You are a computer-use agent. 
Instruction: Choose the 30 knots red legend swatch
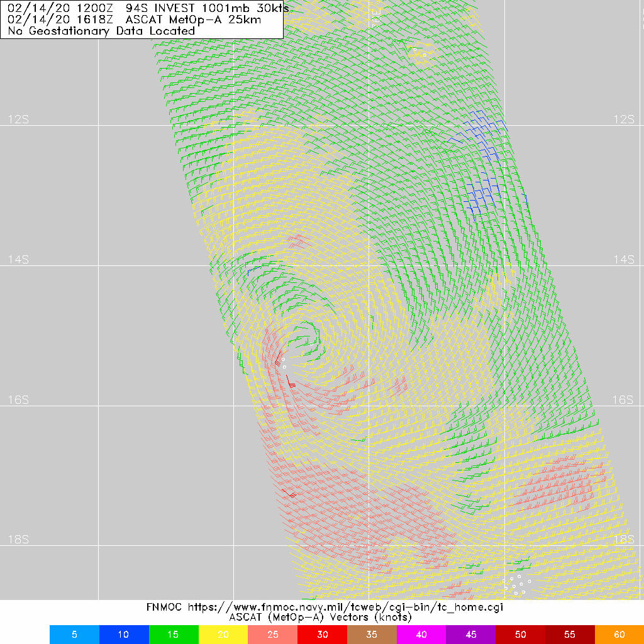(x=323, y=635)
